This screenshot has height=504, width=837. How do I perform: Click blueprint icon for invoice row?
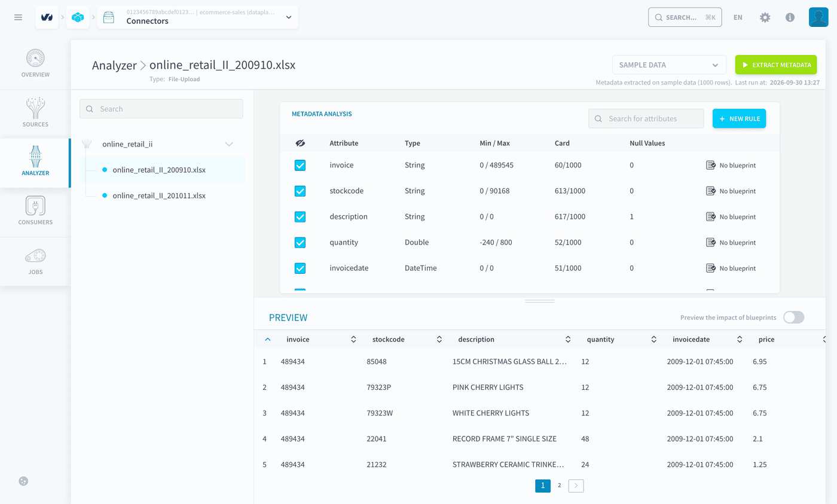coord(711,165)
